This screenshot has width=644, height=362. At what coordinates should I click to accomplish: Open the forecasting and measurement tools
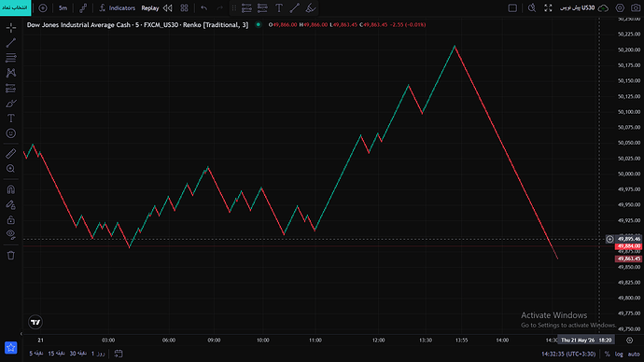point(11,89)
